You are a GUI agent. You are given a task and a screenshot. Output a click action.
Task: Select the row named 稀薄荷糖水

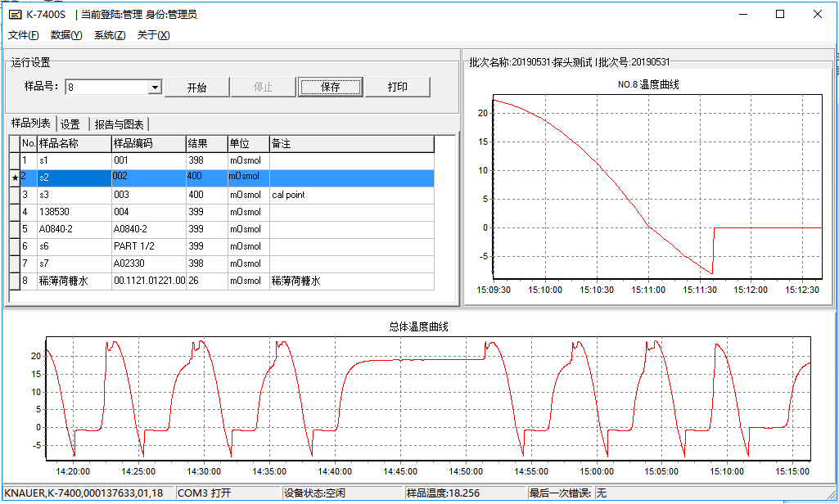click(x=74, y=281)
